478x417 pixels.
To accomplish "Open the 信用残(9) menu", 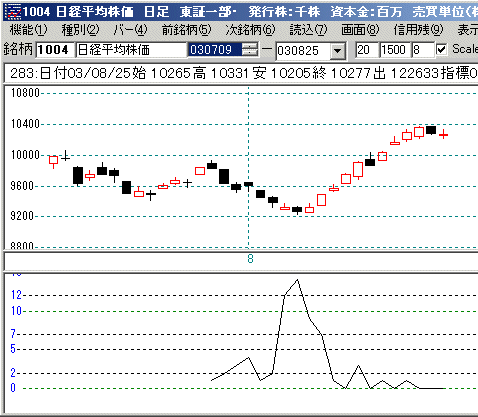I will 418,30.
